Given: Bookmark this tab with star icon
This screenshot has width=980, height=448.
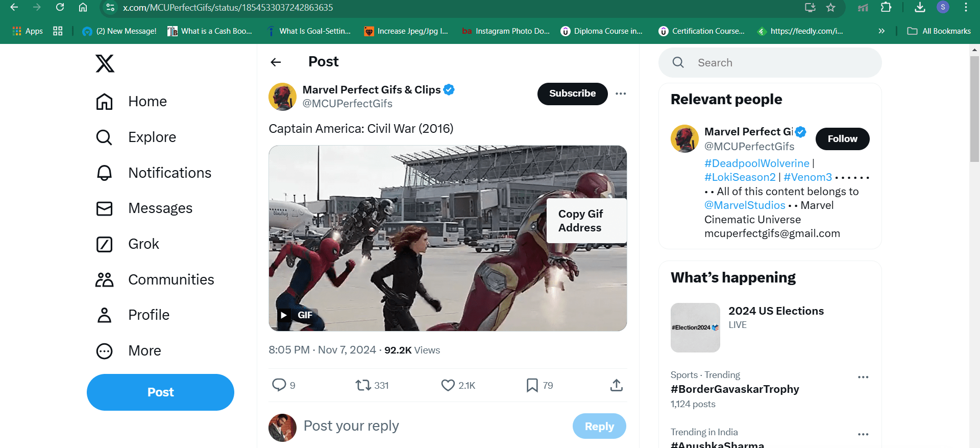Looking at the screenshot, I should [x=831, y=7].
